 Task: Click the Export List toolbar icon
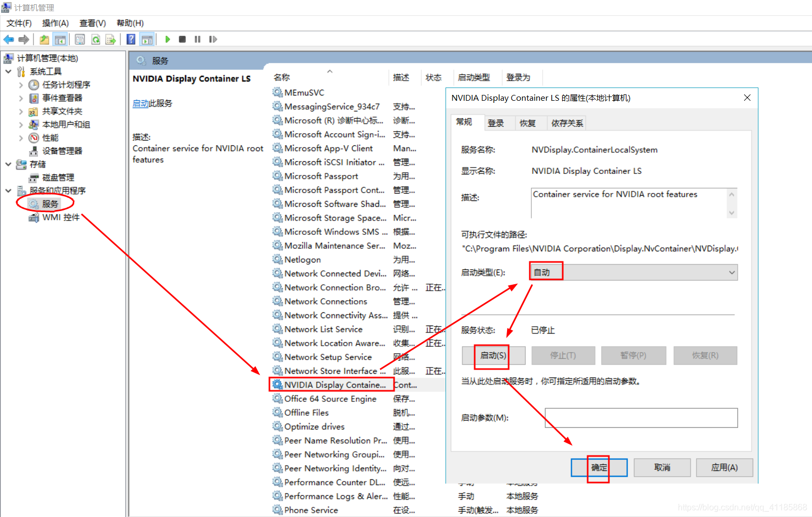(x=110, y=39)
